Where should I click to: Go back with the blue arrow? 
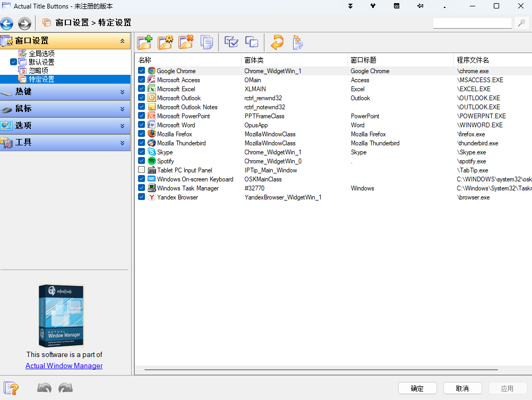pos(7,23)
